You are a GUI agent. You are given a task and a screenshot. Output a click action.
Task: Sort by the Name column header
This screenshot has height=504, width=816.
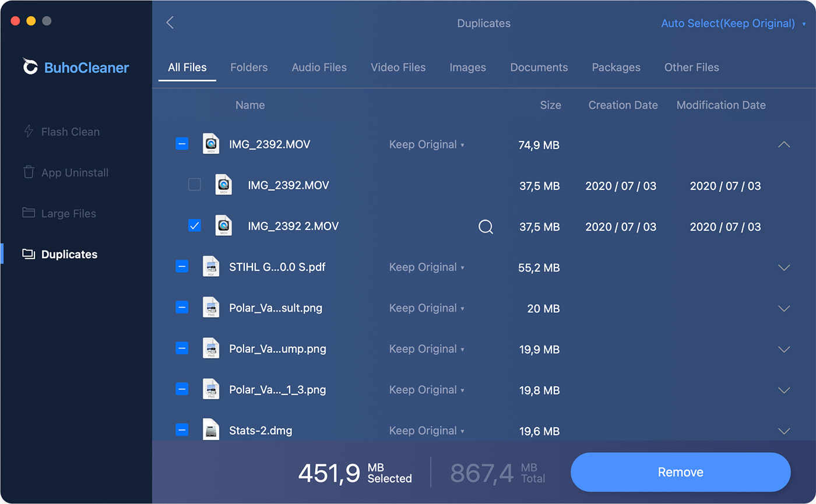point(250,105)
